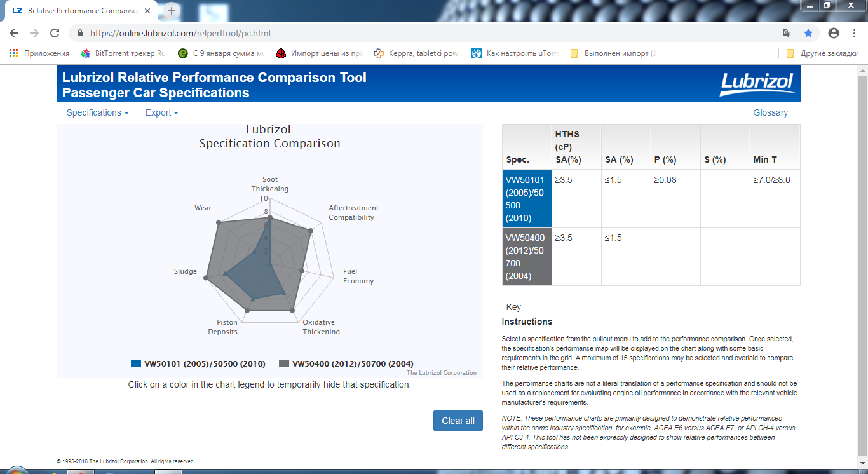The width and height of the screenshot is (868, 474).
Task: Open the Chrome profile avatar
Action: point(834,33)
